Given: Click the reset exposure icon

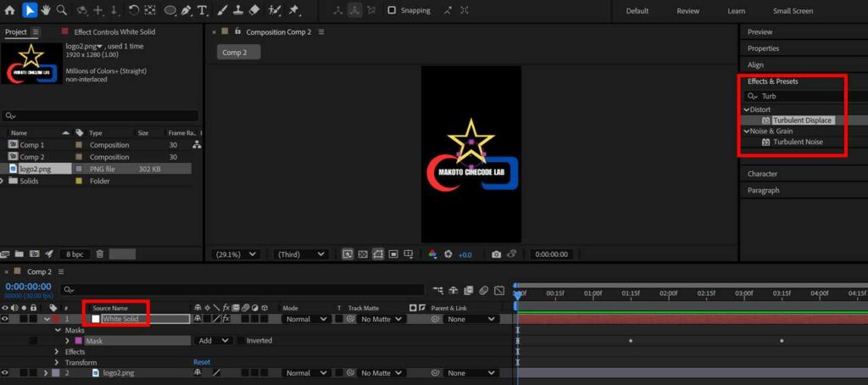Looking at the screenshot, I should click(x=448, y=254).
